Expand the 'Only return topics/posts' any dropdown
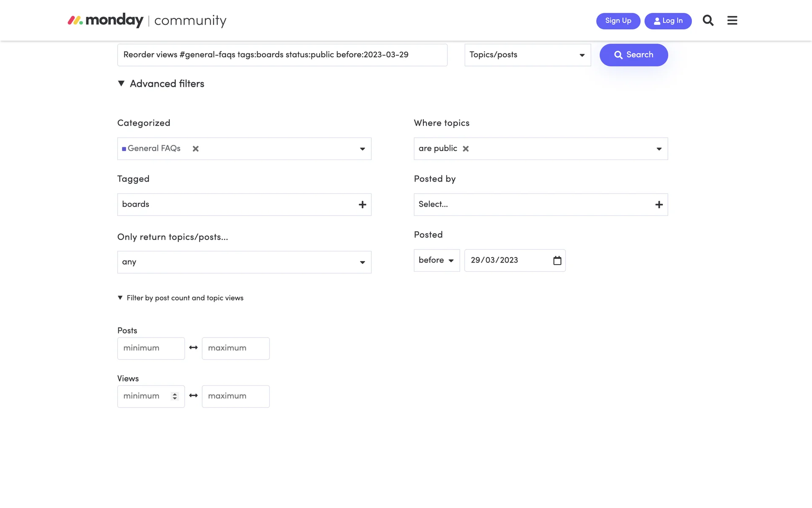The image size is (812, 508). [x=244, y=262]
